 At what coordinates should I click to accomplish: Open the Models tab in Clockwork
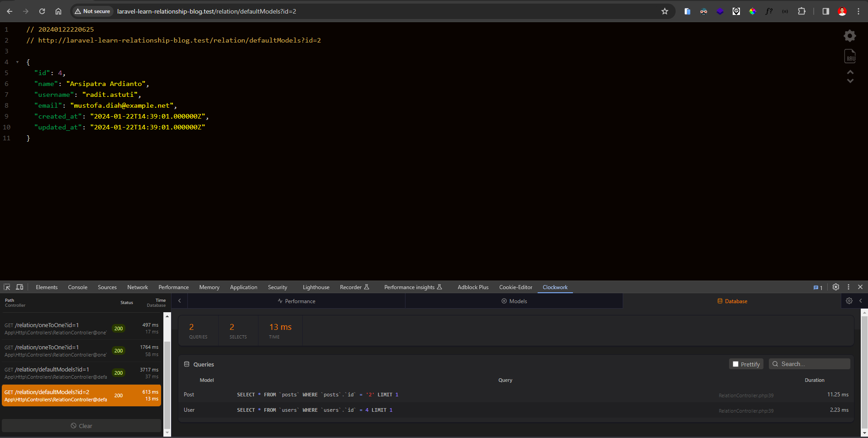point(514,301)
